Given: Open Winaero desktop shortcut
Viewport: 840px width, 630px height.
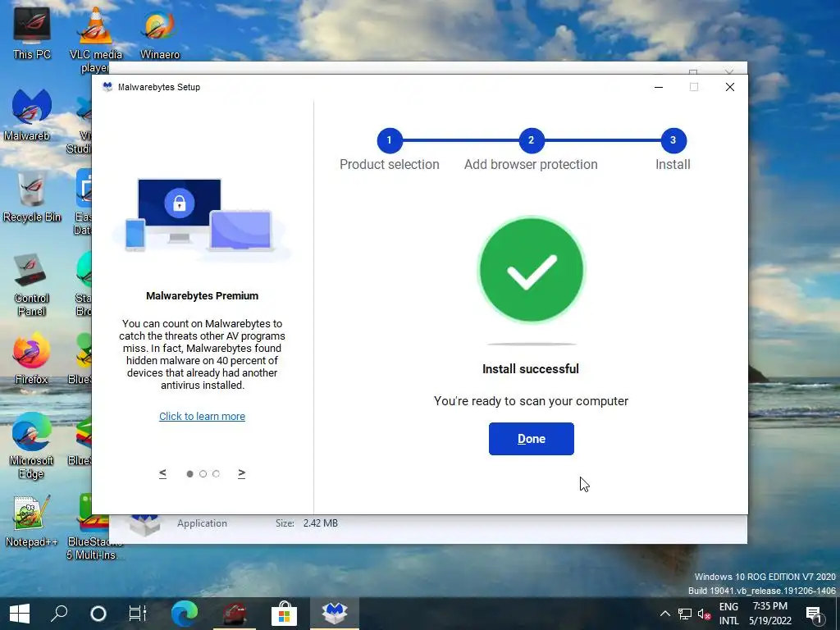Looking at the screenshot, I should pyautogui.click(x=160, y=34).
